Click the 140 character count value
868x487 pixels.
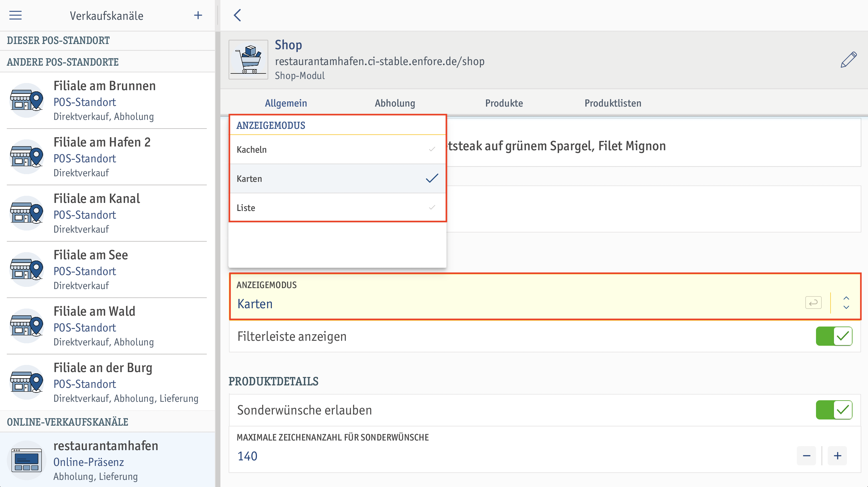[247, 456]
